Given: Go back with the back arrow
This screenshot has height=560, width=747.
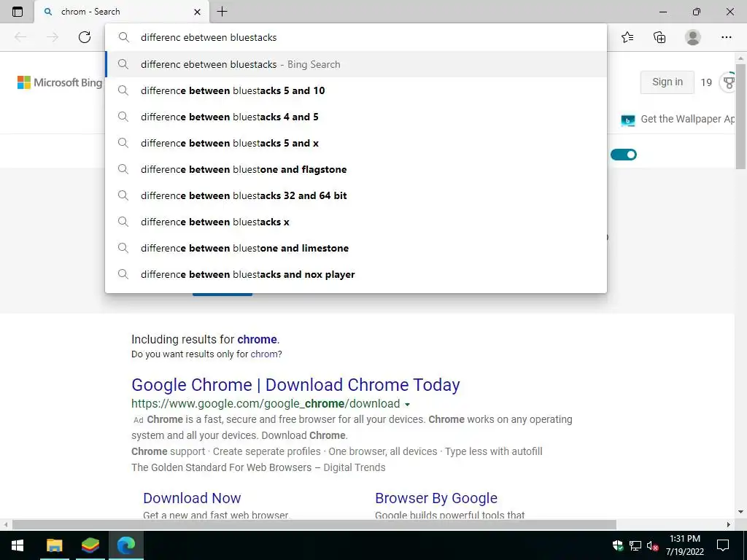Looking at the screenshot, I should point(20,37).
